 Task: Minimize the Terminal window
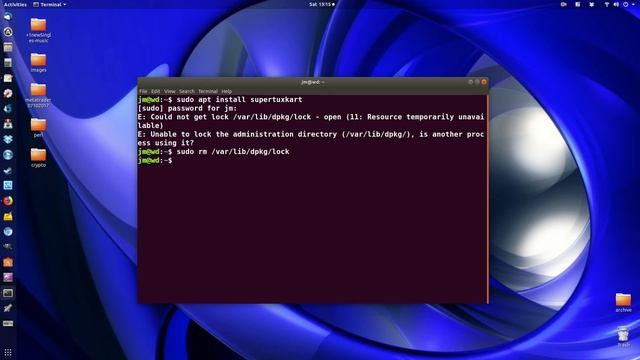[470, 82]
